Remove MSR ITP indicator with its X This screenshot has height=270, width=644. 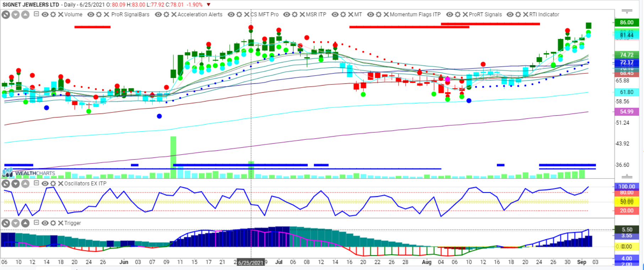302,15
